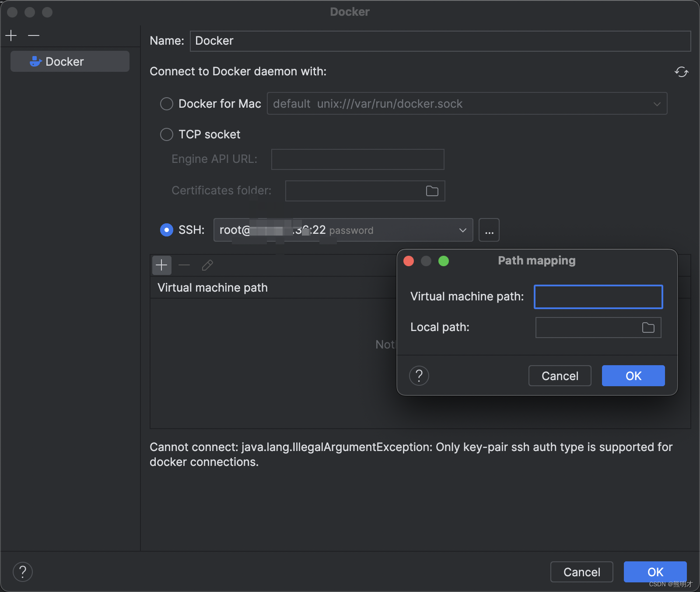Select the TCP socket radio button
The width and height of the screenshot is (700, 592).
coord(167,134)
